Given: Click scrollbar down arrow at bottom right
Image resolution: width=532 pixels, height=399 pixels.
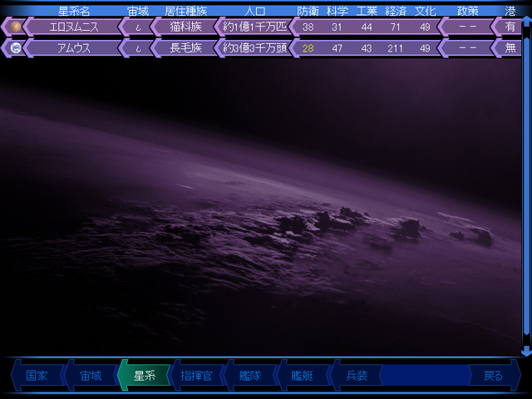Looking at the screenshot, I should click(526, 351).
